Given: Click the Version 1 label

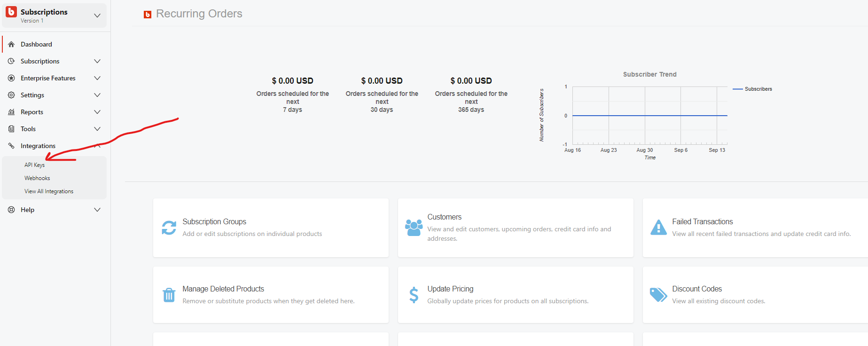Looking at the screenshot, I should 32,21.
